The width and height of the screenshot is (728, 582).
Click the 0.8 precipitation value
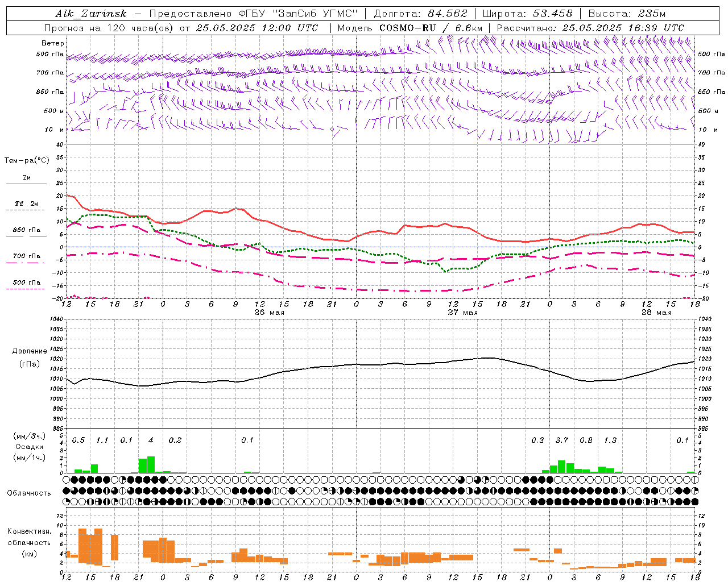click(x=586, y=440)
